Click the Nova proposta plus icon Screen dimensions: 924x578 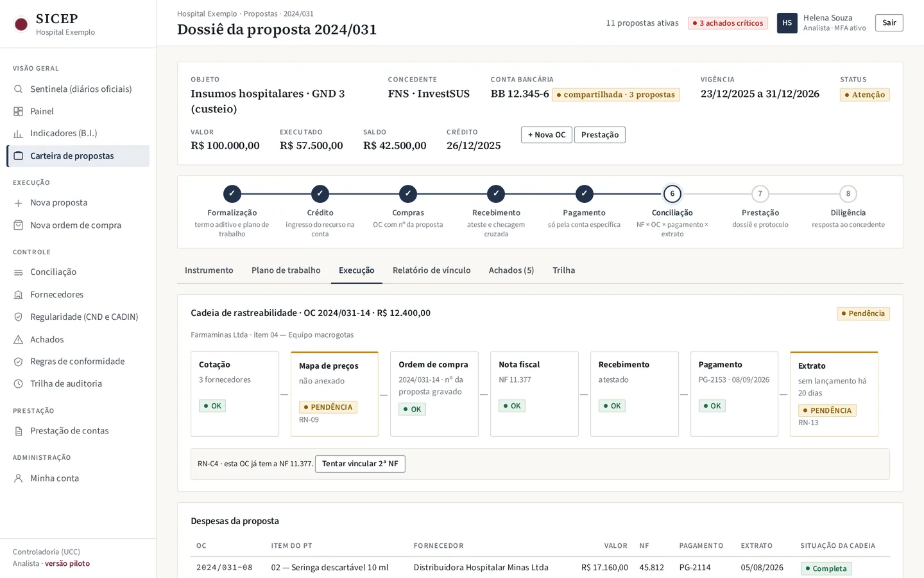[19, 203]
